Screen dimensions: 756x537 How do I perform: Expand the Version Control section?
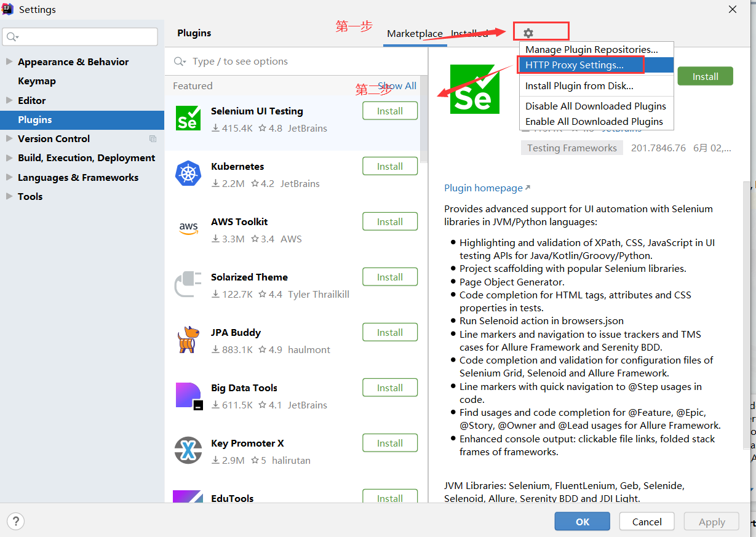point(9,138)
